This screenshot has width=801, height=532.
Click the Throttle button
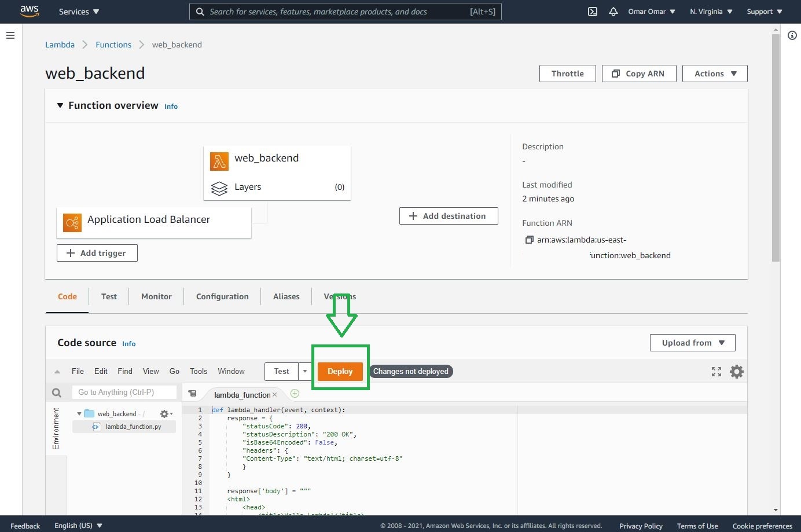568,74
